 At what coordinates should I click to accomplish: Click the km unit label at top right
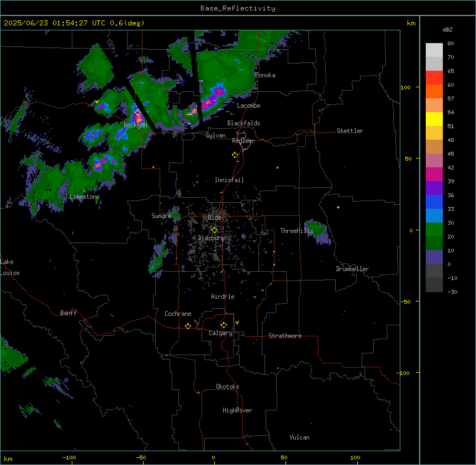coord(411,23)
